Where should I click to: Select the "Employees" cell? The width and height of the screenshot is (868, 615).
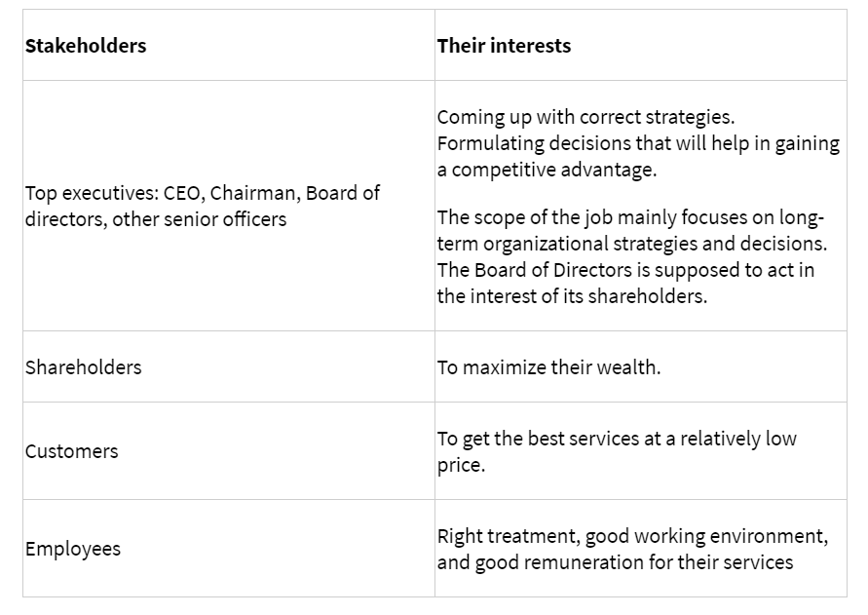click(x=73, y=549)
